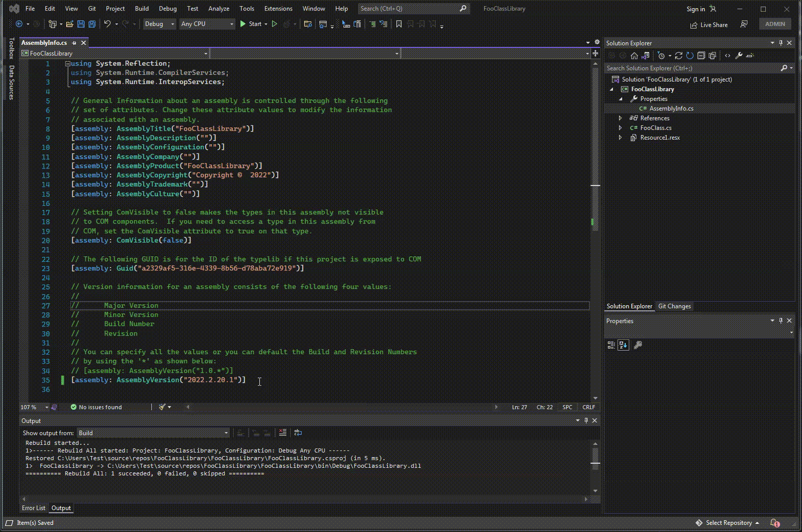Click the Navigate Backward arrow icon
Screen dimensions: 802x532
19,24
